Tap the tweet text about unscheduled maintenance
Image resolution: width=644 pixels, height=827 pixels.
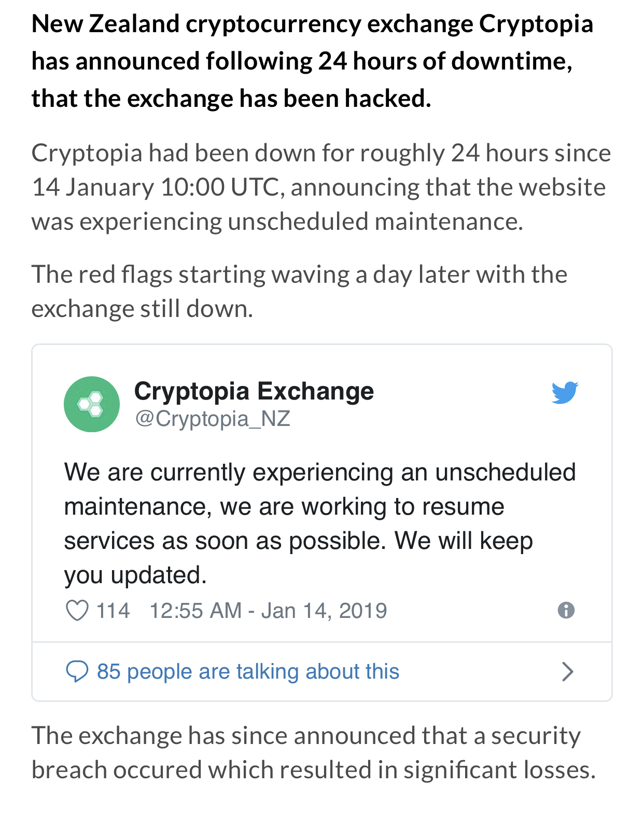click(x=320, y=523)
